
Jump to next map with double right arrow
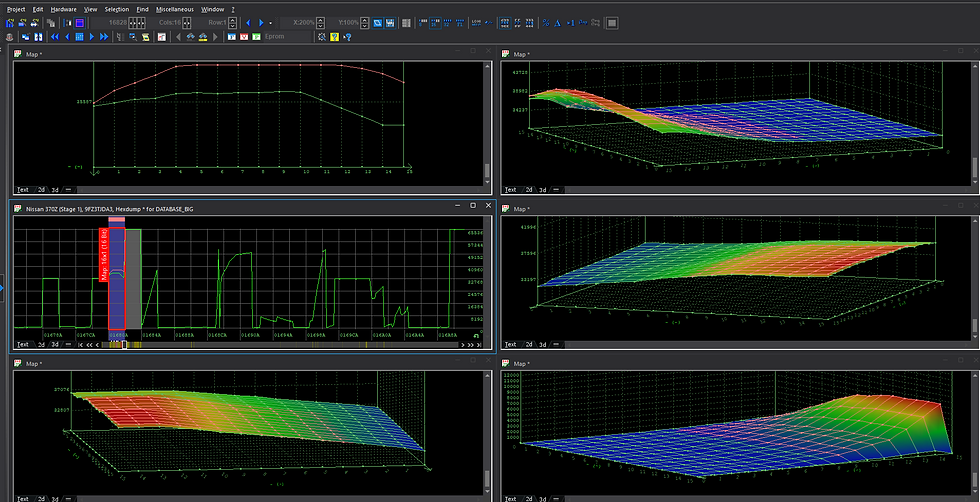(104, 37)
